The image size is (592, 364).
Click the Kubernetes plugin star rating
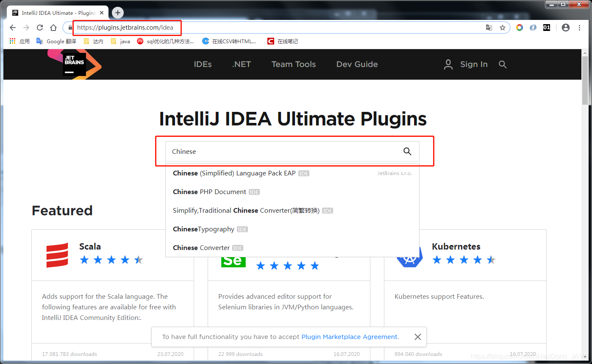[464, 260]
